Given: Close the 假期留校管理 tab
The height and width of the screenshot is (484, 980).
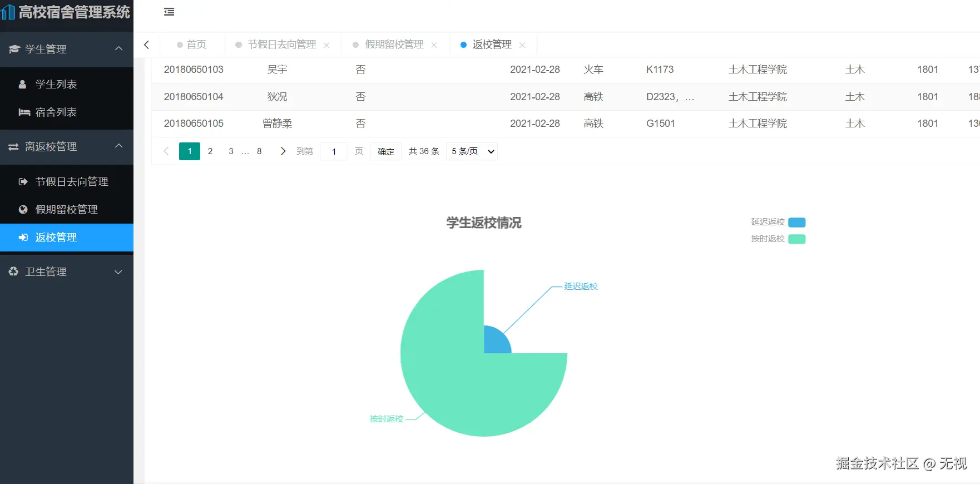Looking at the screenshot, I should click(x=434, y=45).
